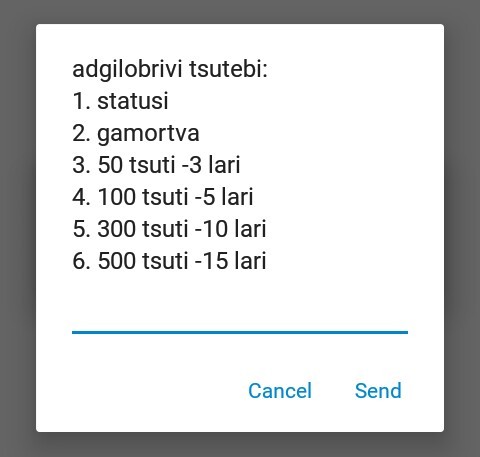Viewport: 480px width, 457px height.
Task: Click the '-15 lari' price text
Action: point(230,261)
